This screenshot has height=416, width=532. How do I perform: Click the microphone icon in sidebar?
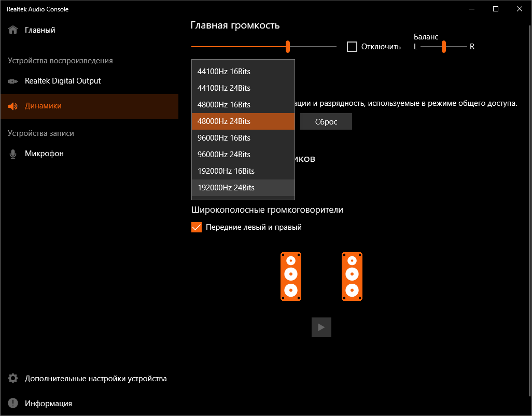[13, 154]
